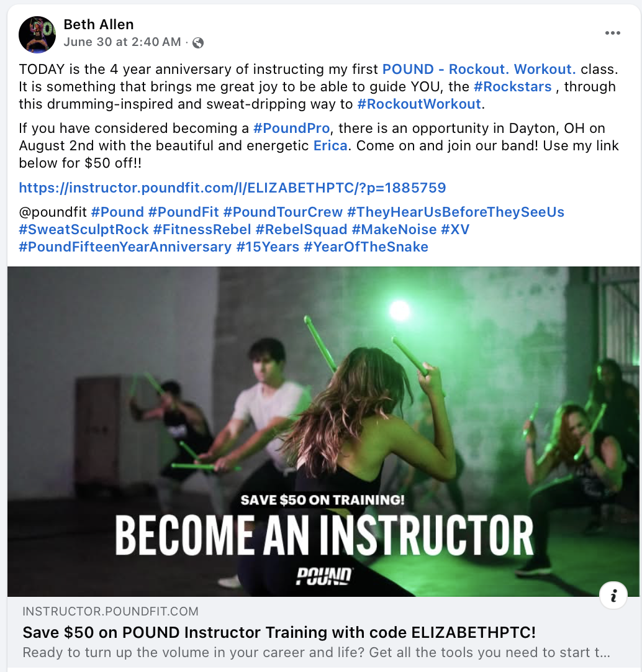
Task: Open the #RockoutWorkout hashtag
Action: point(419,104)
